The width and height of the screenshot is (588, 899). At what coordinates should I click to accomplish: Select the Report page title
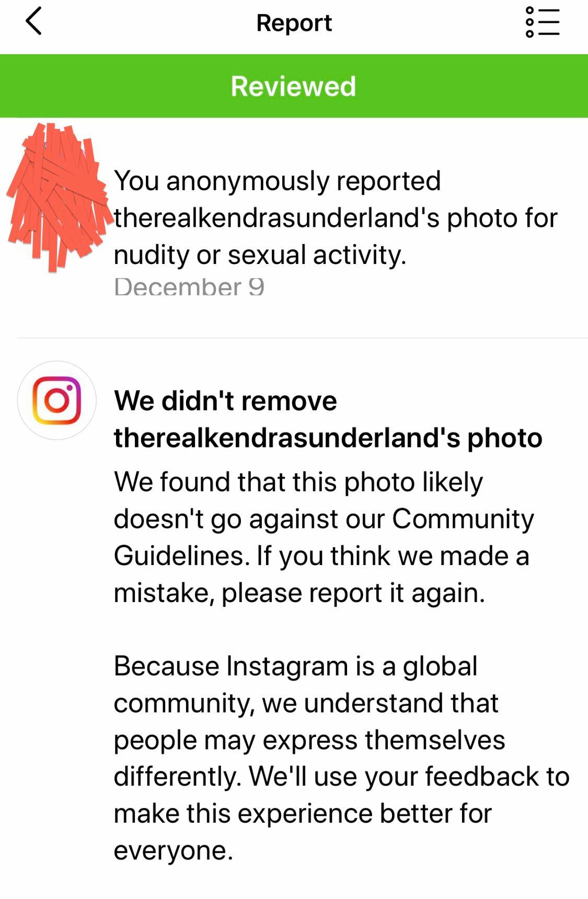tap(294, 22)
